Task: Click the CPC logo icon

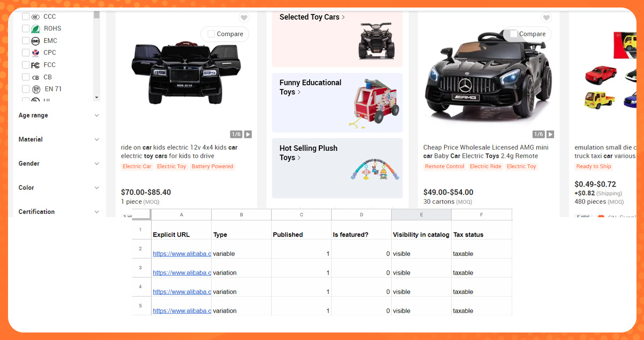Action: [35, 53]
